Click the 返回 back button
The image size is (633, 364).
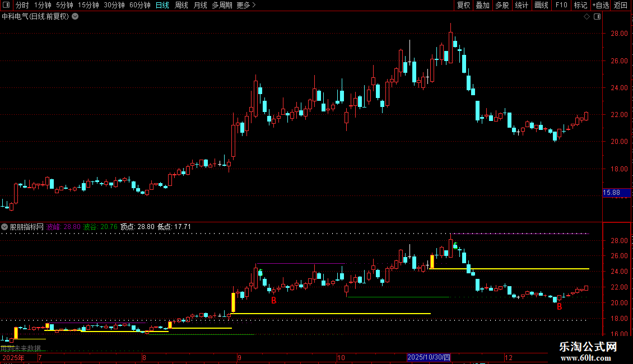[621, 5]
